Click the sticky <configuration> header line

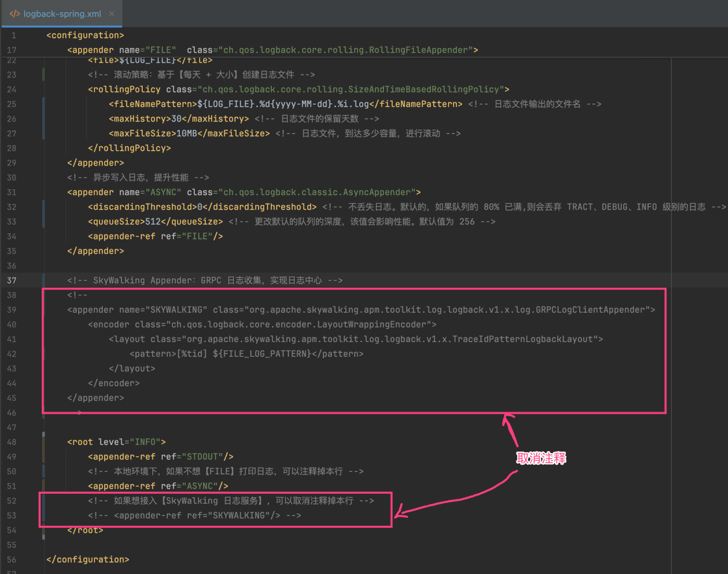tap(85, 35)
